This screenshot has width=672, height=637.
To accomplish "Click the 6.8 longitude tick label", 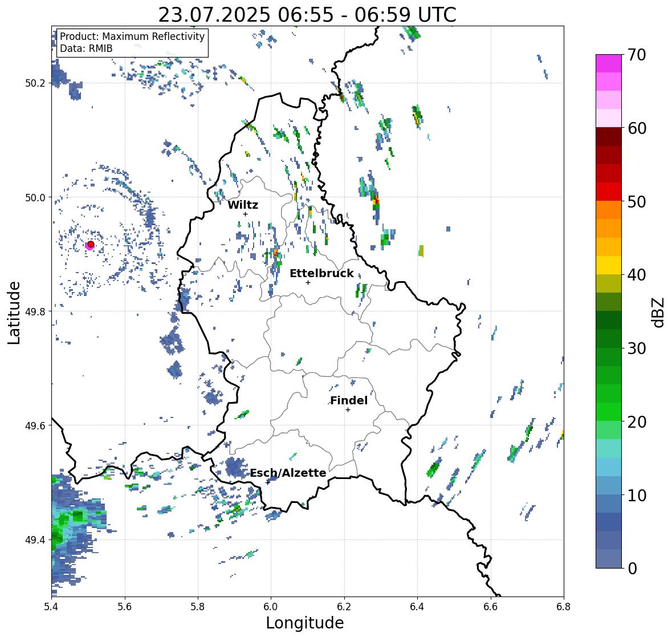I will [x=564, y=606].
